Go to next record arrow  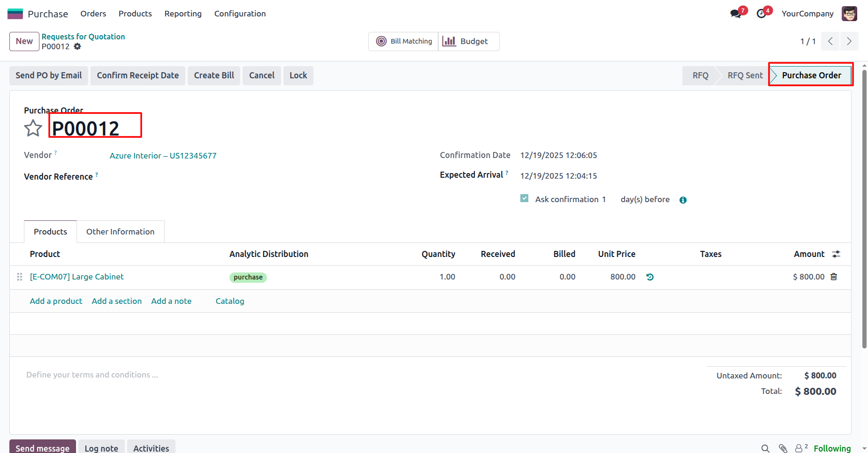(x=849, y=41)
